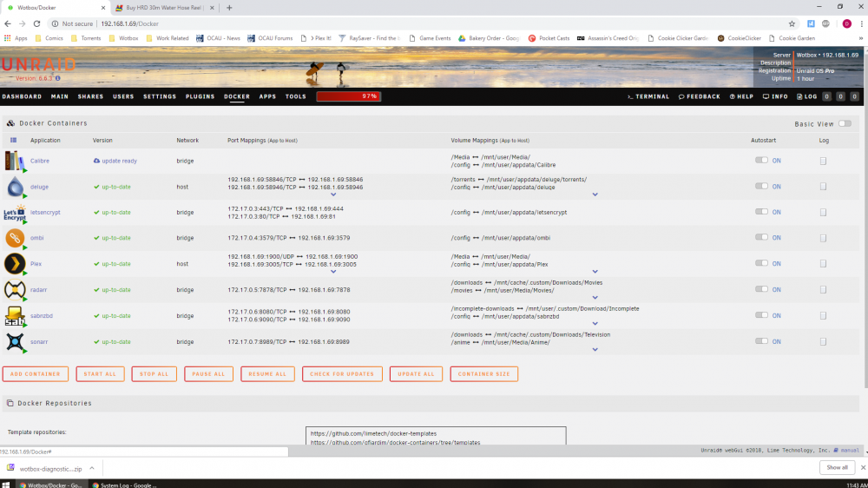Open the Help toggle in header
This screenshot has width=868, height=488.
pyautogui.click(x=741, y=96)
